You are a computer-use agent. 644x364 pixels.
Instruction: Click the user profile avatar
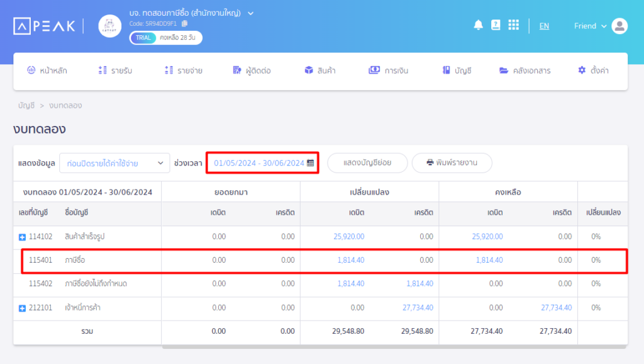619,26
